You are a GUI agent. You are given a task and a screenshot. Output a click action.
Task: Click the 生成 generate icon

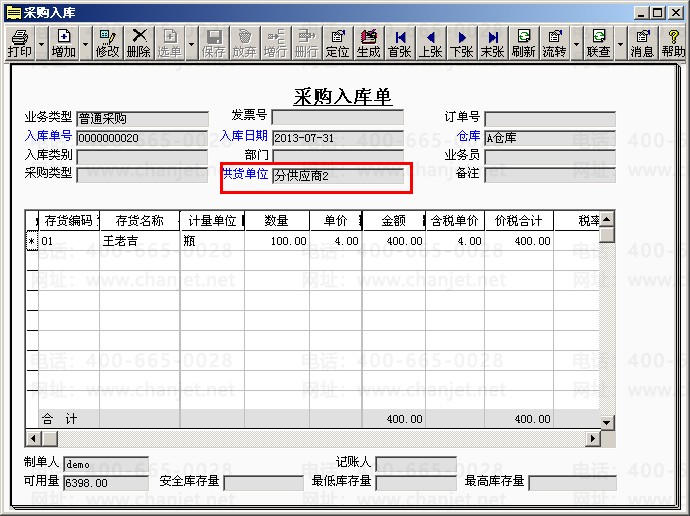tap(368, 43)
